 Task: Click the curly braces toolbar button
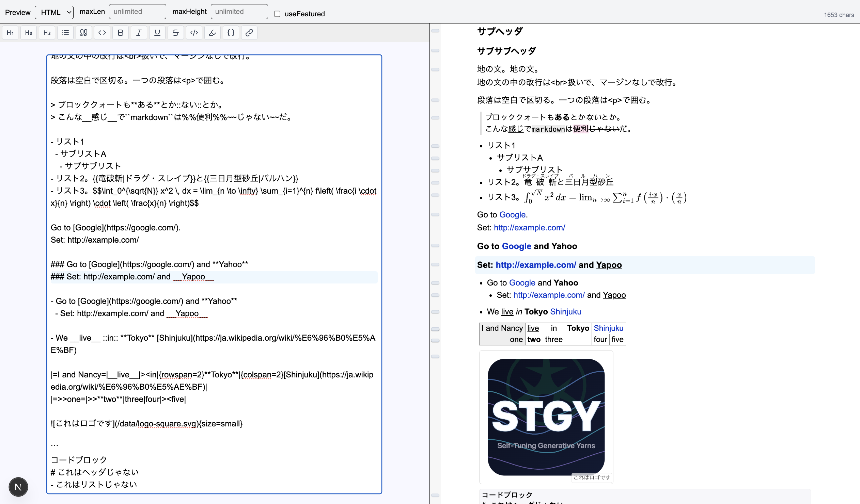[231, 33]
